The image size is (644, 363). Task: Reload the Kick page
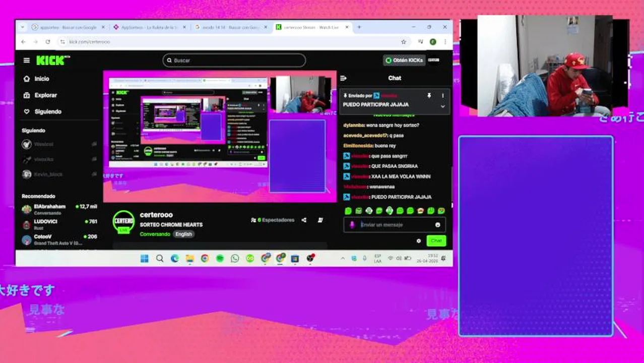coord(48,42)
